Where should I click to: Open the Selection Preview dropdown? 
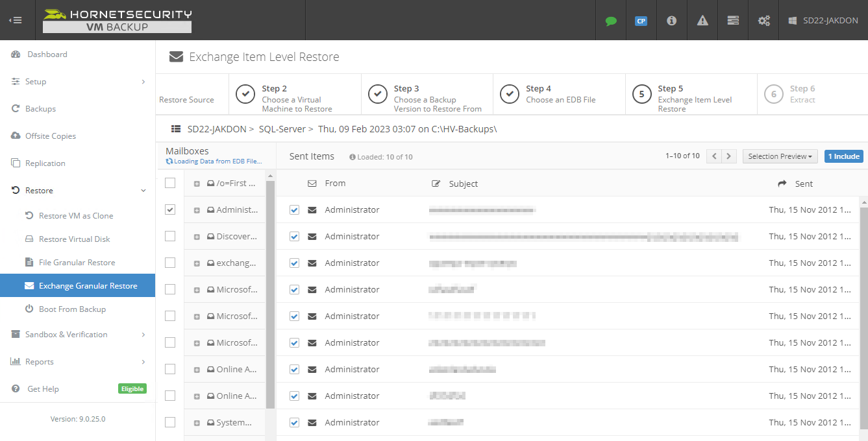[x=780, y=156]
